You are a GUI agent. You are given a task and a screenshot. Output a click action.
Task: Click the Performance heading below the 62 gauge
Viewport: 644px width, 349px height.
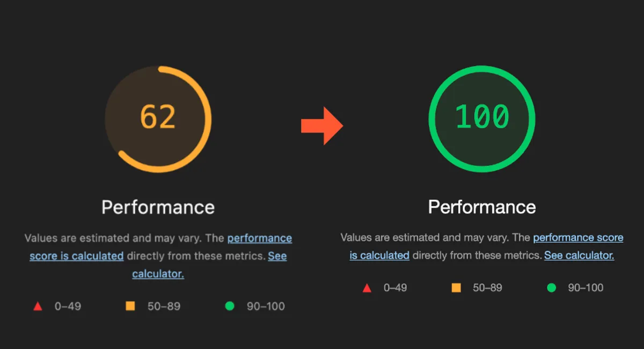click(x=158, y=207)
